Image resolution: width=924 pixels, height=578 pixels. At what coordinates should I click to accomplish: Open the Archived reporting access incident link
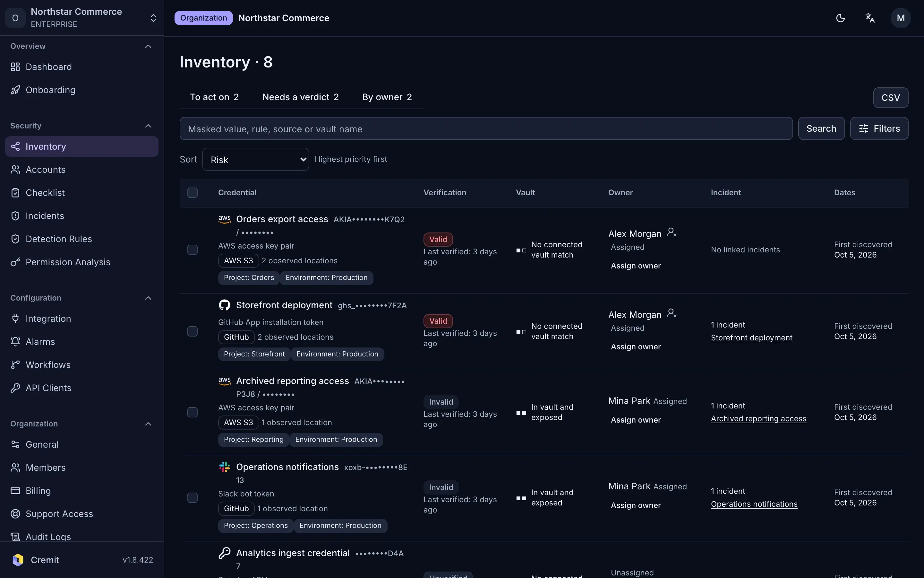click(x=758, y=419)
